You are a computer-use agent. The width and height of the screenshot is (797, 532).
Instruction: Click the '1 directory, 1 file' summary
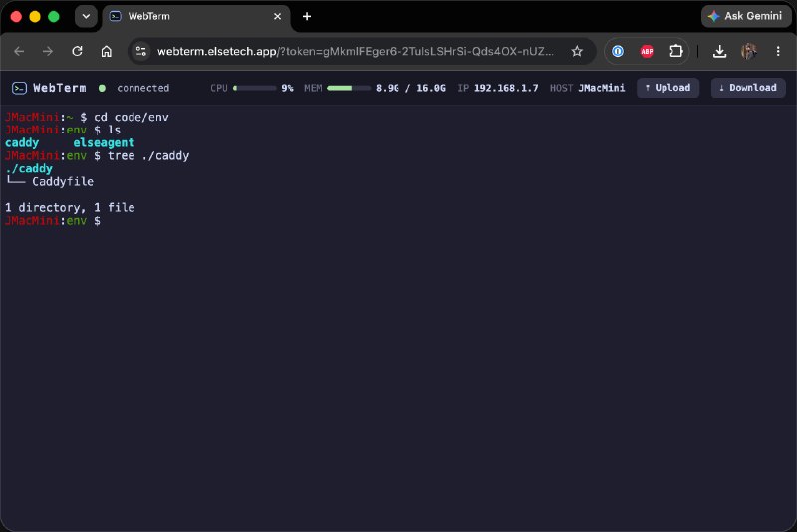(70, 208)
